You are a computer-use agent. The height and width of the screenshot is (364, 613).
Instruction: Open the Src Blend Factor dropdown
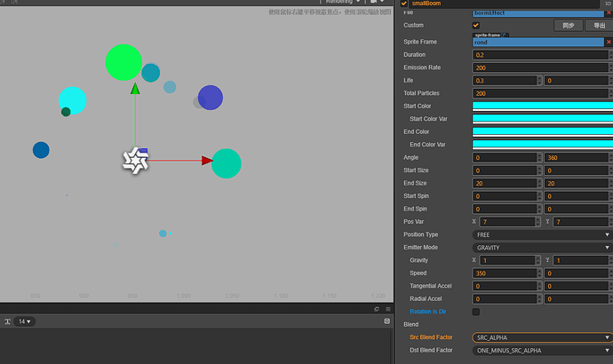[x=542, y=337]
